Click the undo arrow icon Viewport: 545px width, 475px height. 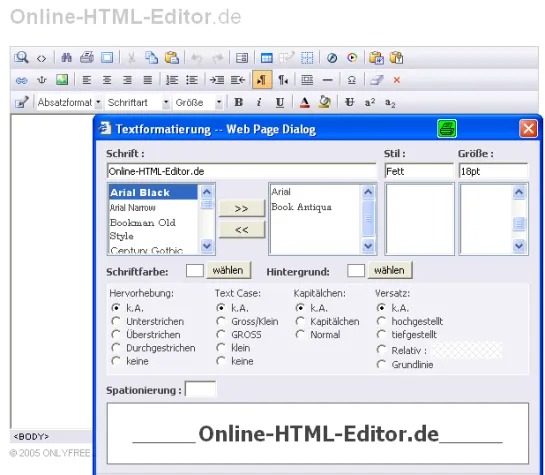click(x=197, y=58)
